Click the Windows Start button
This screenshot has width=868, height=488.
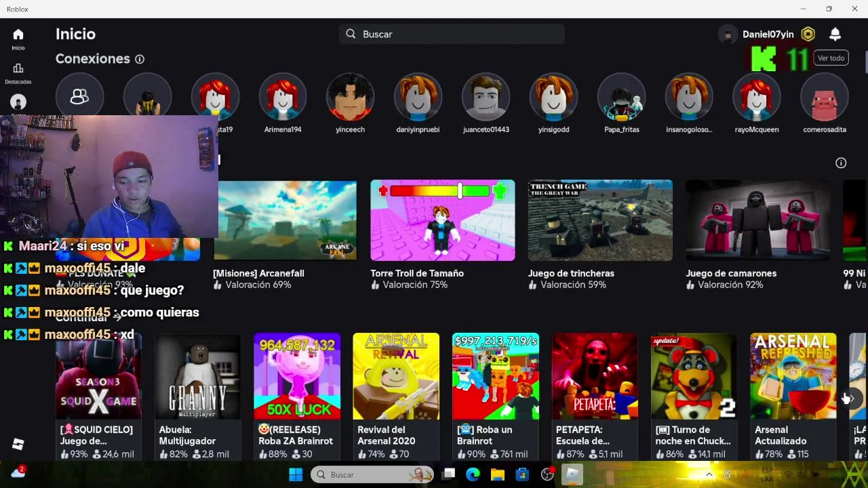point(296,474)
